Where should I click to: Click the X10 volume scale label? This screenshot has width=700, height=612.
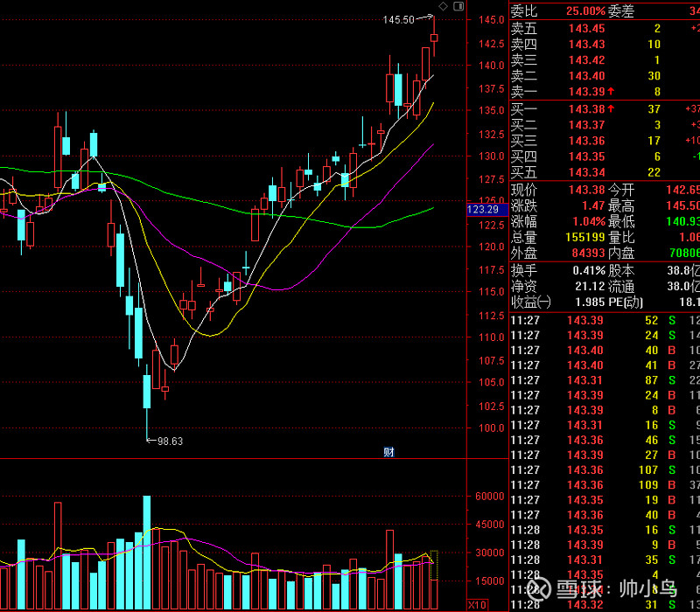[477, 605]
